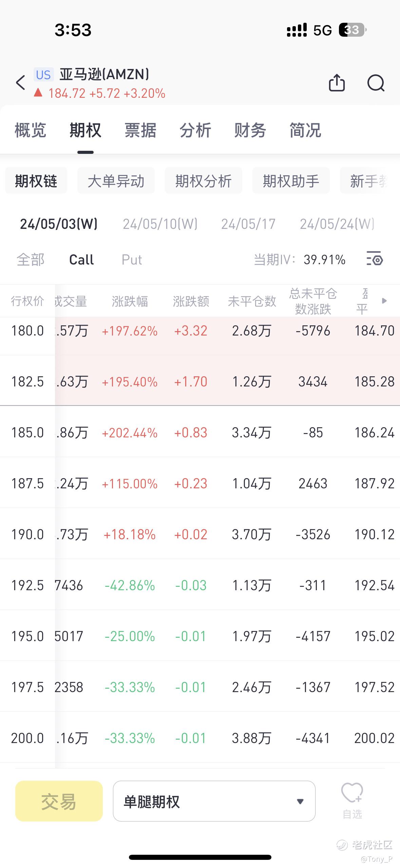Viewport: 400px width, 868px height.
Task: Open the 大单异动 section
Action: (x=116, y=181)
